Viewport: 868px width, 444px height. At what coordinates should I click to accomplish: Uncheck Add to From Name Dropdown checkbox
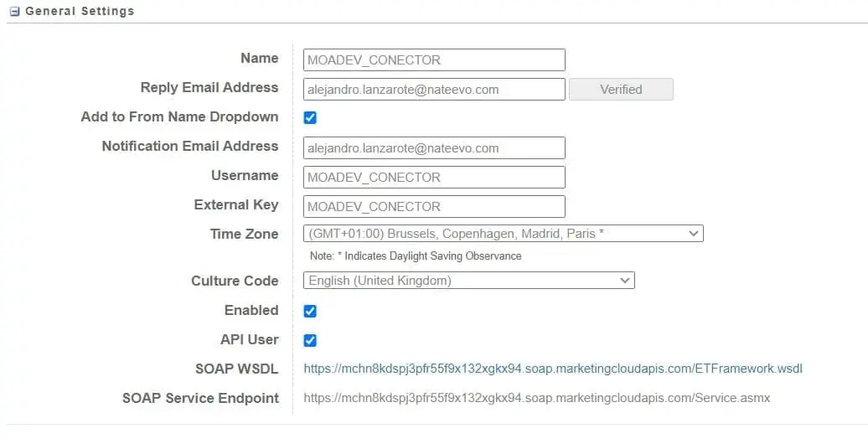tap(310, 118)
